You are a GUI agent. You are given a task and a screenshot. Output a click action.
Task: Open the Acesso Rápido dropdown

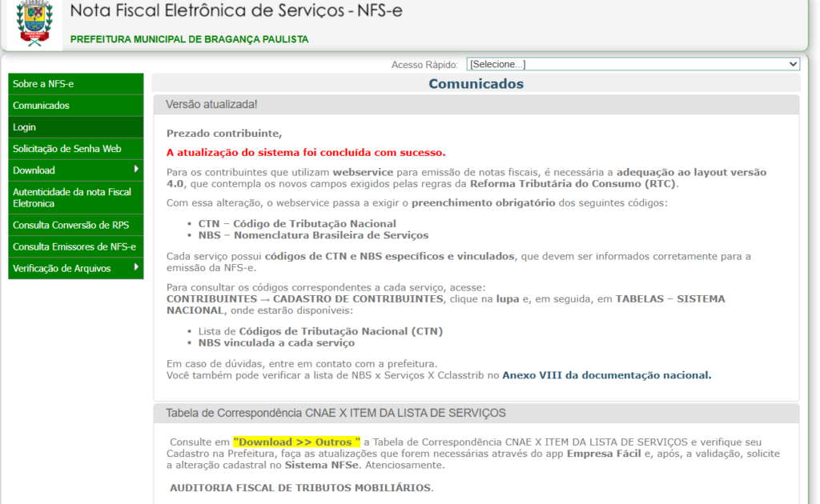(632, 64)
